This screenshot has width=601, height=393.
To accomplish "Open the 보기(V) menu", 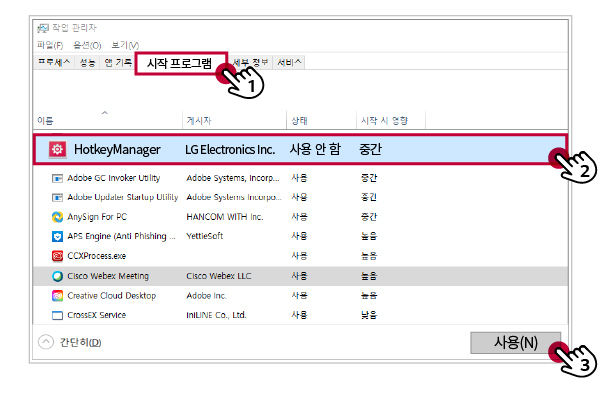I will (x=125, y=45).
